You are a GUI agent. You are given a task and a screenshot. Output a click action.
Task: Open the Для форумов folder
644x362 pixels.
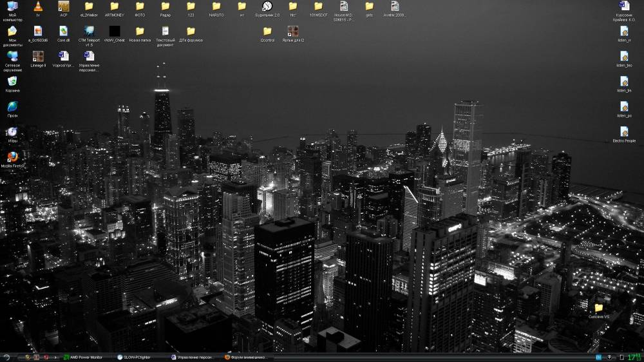191,31
